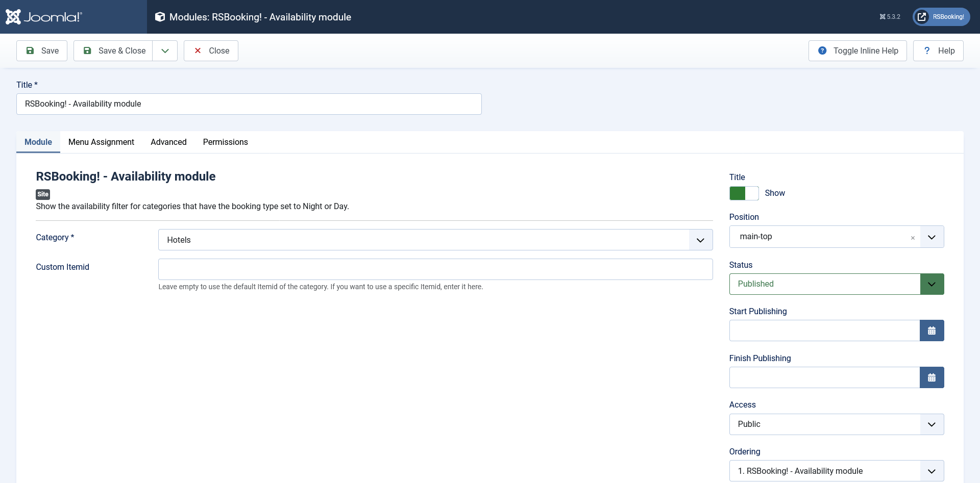Click the Start Publishing label

pos(758,311)
